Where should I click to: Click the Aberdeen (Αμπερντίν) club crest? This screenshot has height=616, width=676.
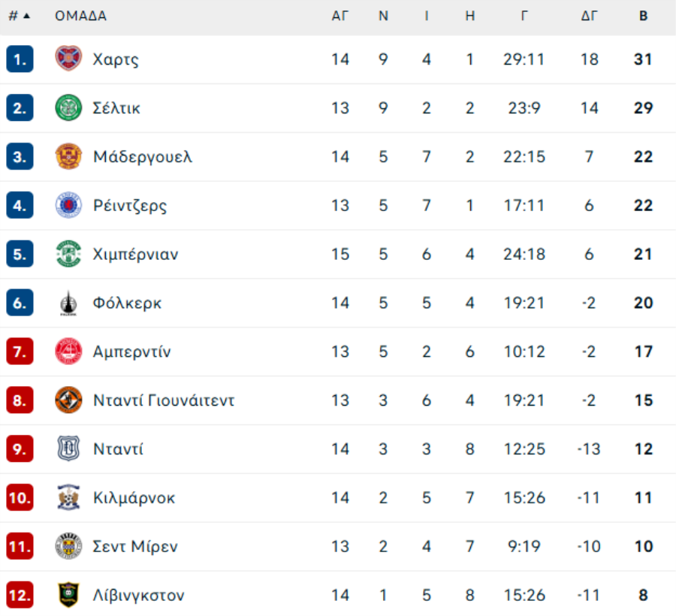click(68, 352)
